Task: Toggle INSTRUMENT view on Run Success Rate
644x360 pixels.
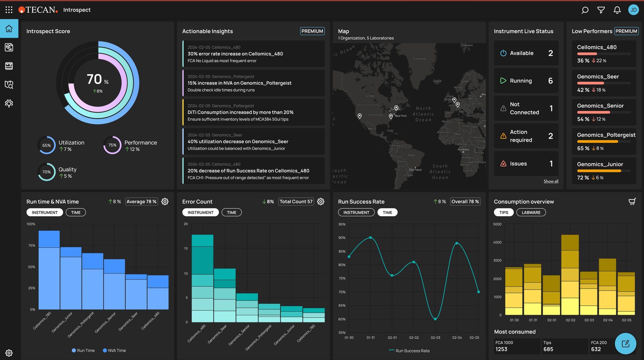Action: click(x=356, y=212)
